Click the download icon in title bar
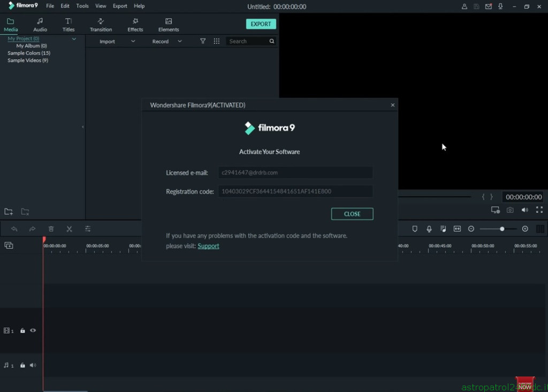The width and height of the screenshot is (548, 392). pos(500,6)
